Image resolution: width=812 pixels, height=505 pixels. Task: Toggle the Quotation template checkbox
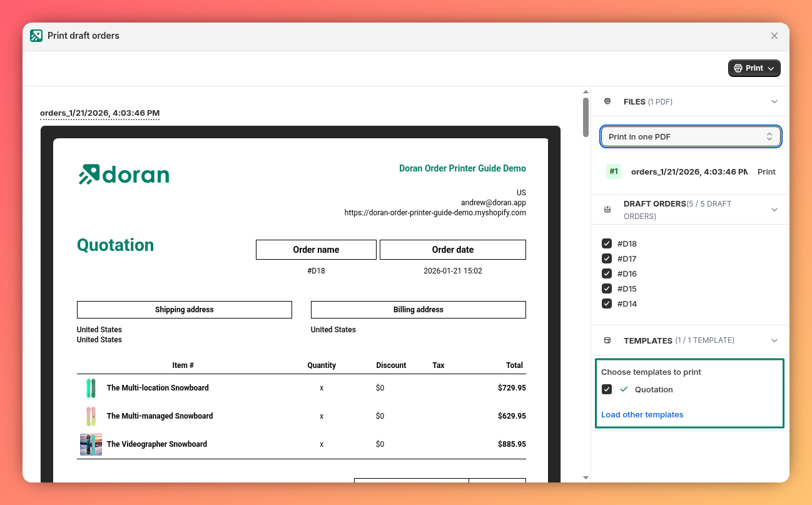click(x=606, y=389)
